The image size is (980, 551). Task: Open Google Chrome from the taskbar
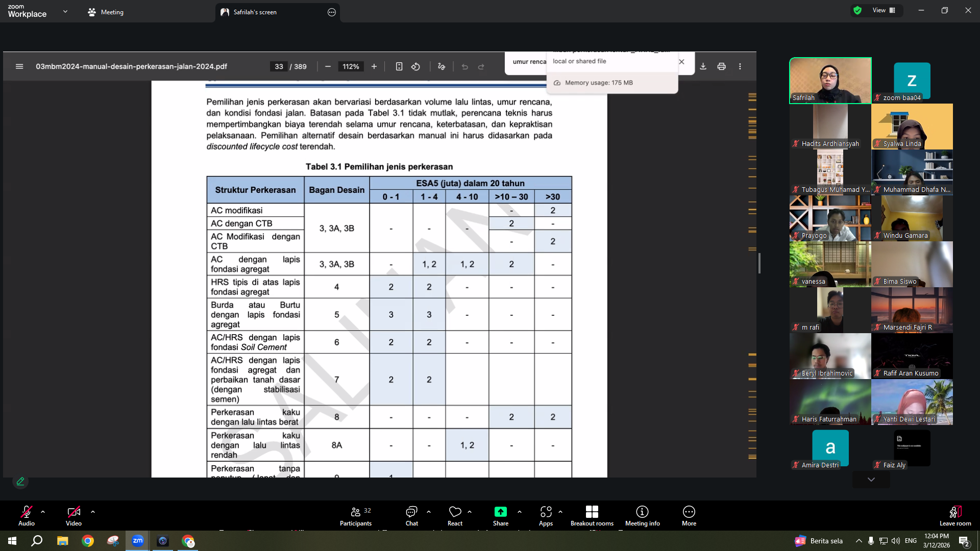click(88, 541)
